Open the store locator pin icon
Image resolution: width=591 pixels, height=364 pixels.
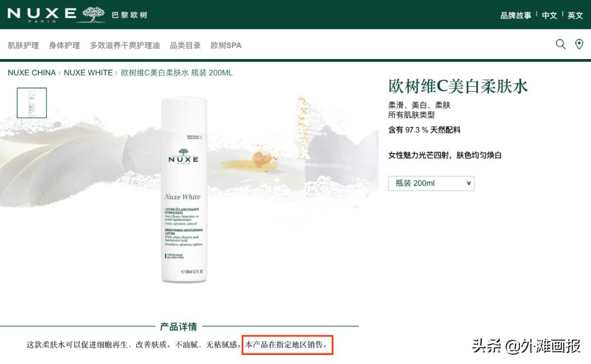click(579, 44)
